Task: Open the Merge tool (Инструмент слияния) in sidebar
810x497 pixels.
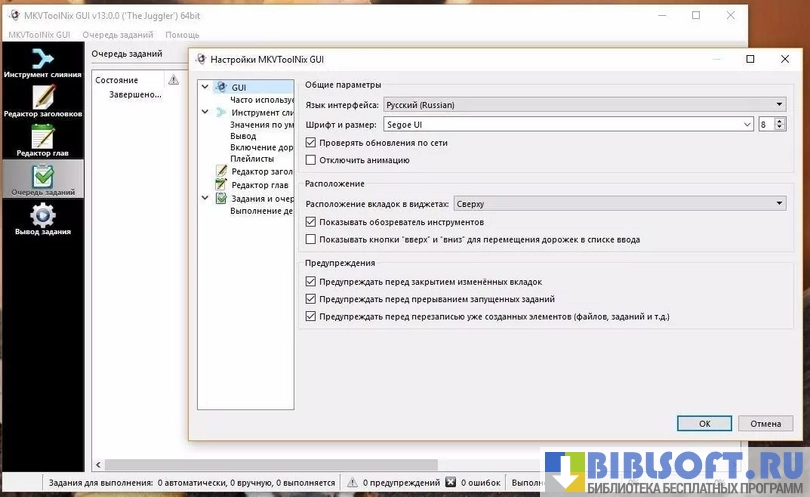Action: point(42,62)
